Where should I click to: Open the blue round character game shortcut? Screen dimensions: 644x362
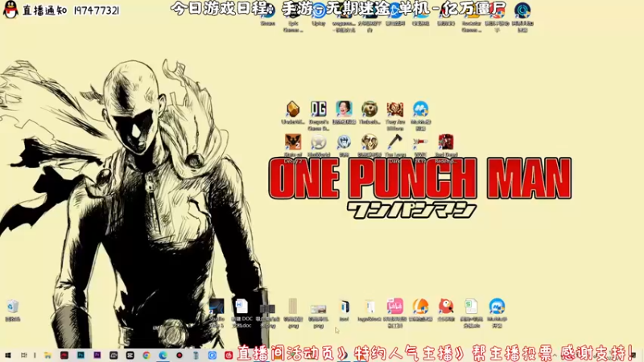344,146
